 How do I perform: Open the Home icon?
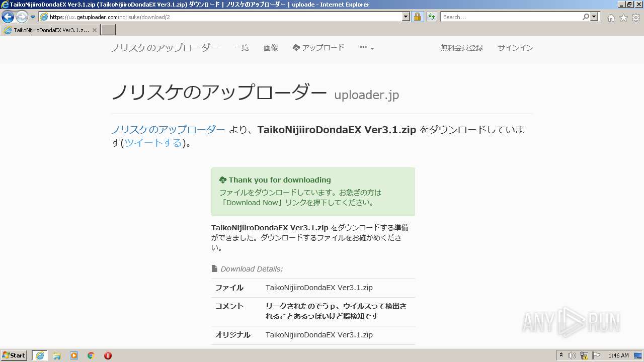click(x=611, y=18)
